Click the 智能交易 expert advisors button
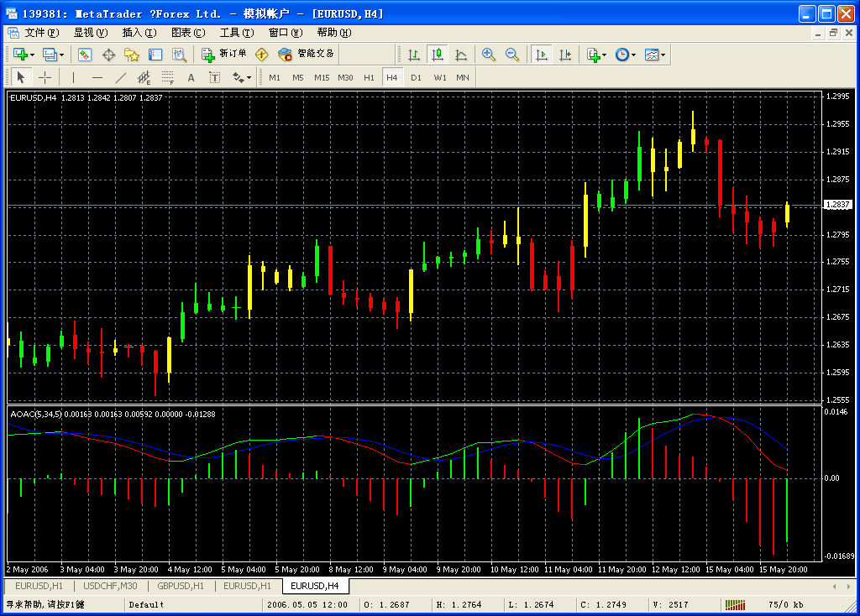 tap(307, 55)
